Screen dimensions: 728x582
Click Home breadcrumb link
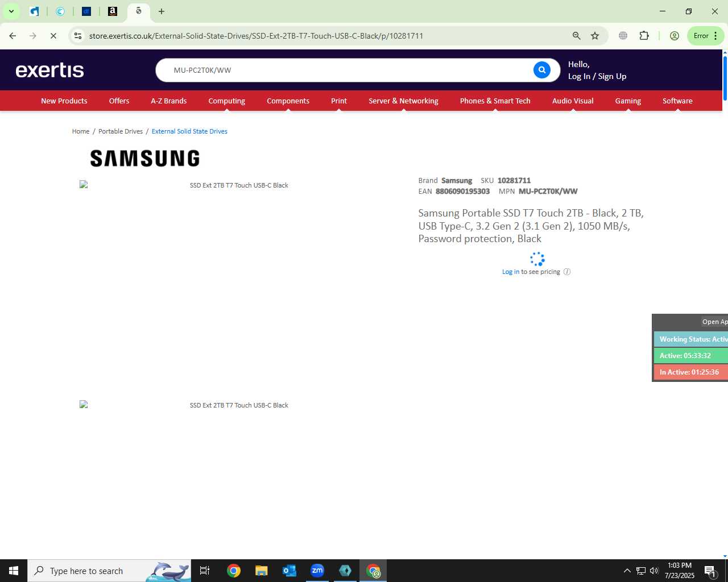(x=81, y=131)
